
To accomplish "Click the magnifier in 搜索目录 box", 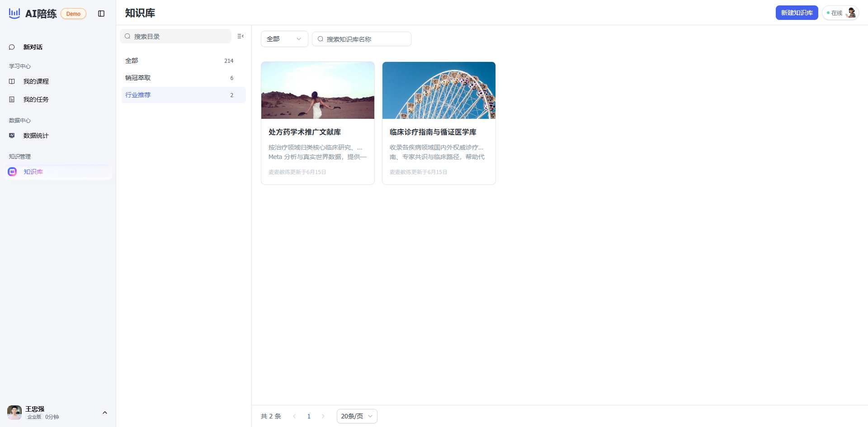I will coord(127,36).
